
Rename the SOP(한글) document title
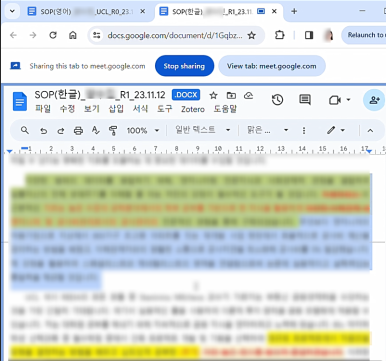pyautogui.click(x=100, y=95)
